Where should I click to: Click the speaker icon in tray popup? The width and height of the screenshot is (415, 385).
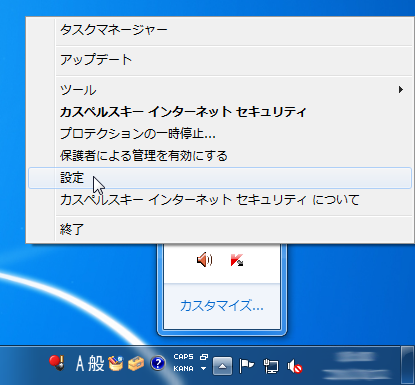pyautogui.click(x=205, y=260)
